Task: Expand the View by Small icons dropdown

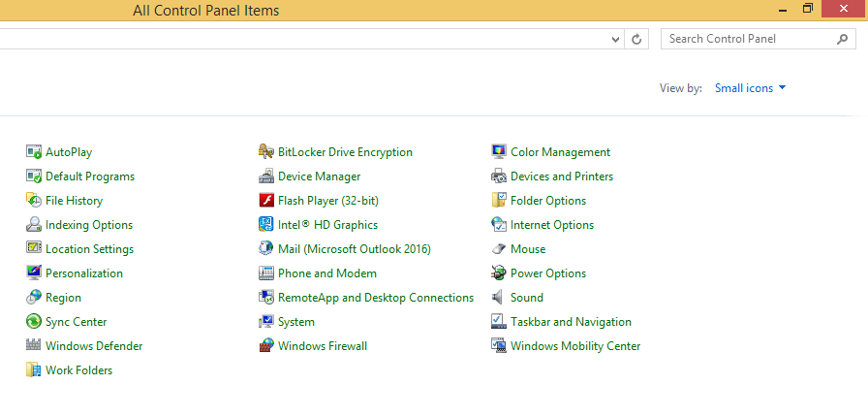Action: click(750, 88)
